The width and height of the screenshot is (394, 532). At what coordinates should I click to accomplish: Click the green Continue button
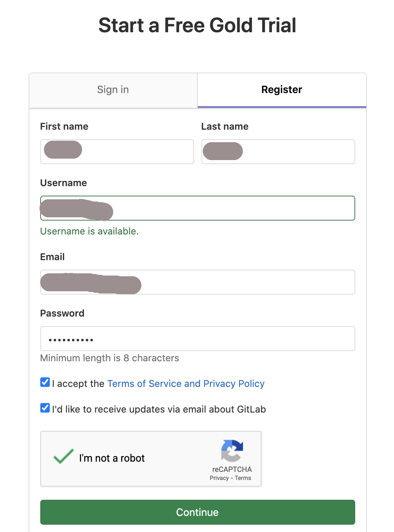[198, 512]
